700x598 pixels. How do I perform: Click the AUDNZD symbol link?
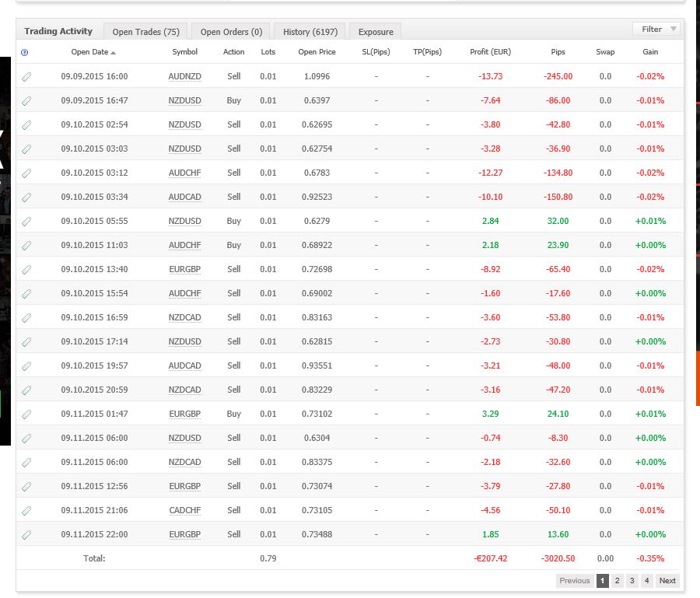click(x=184, y=76)
